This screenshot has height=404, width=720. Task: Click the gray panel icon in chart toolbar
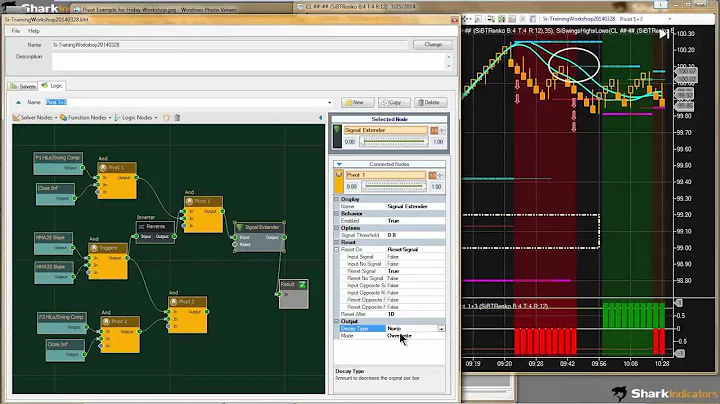pos(512,19)
